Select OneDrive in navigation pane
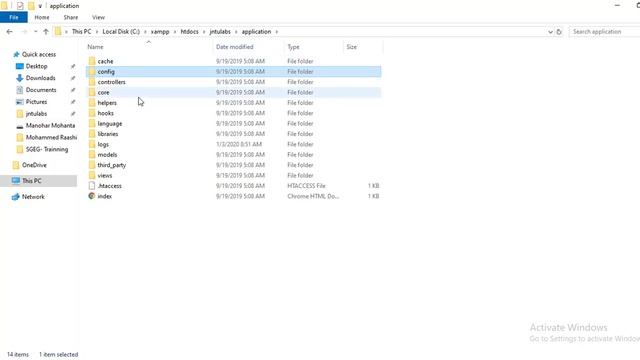This screenshot has width=640, height=360. [x=34, y=165]
